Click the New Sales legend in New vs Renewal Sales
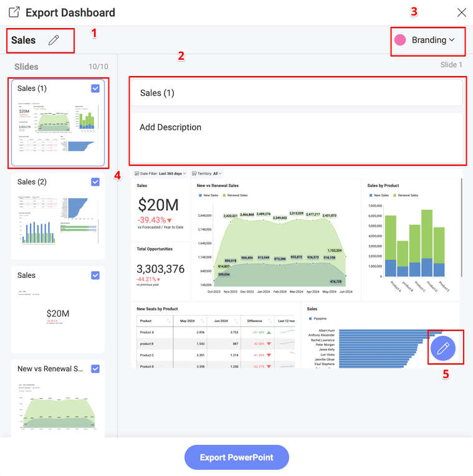Image resolution: width=473 pixels, height=476 pixels. click(209, 195)
